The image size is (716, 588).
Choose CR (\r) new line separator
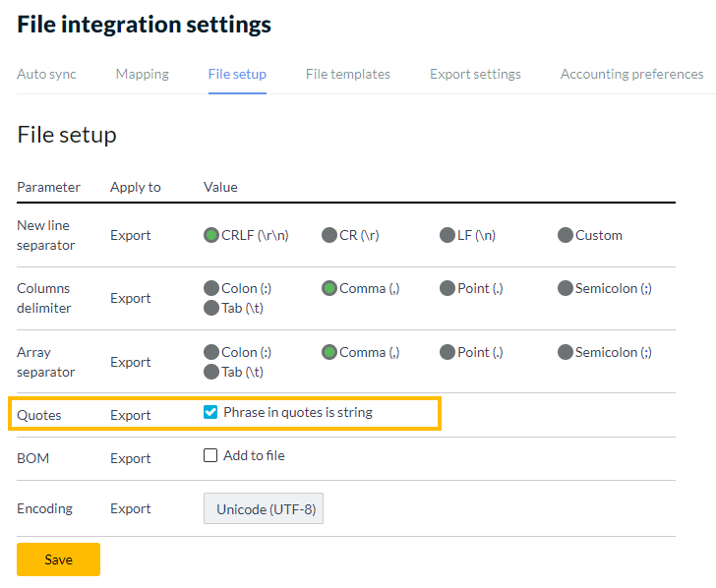pos(329,235)
